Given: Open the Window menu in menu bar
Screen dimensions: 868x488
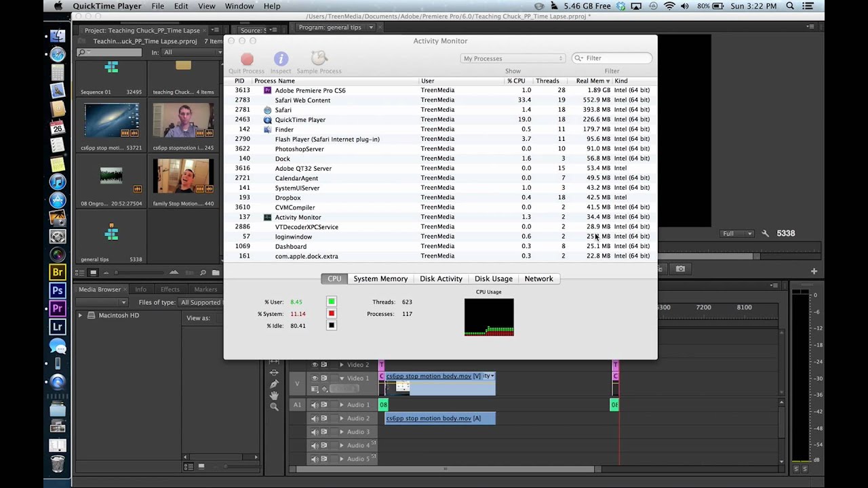Looking at the screenshot, I should (239, 6).
